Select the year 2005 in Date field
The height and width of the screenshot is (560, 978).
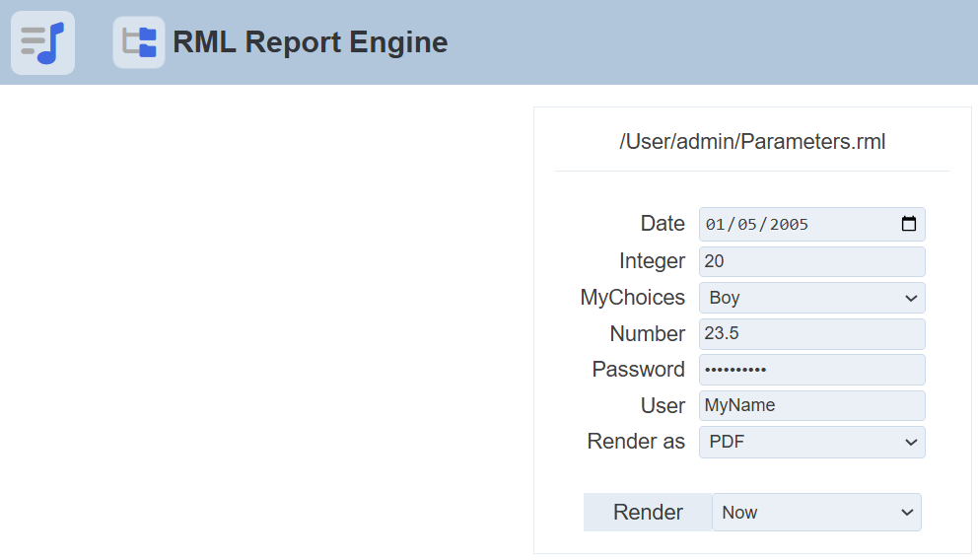789,224
